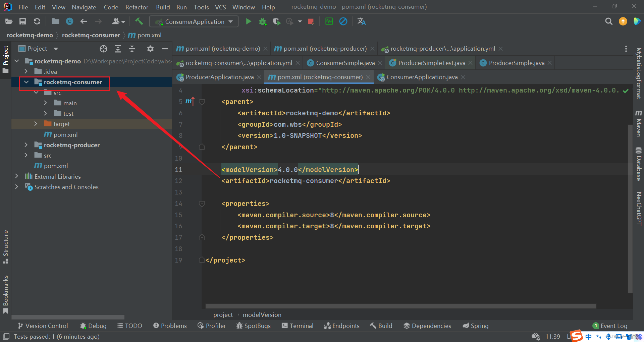Reload all files from disk
Image resolution: width=644 pixels, height=342 pixels.
pyautogui.click(x=37, y=21)
